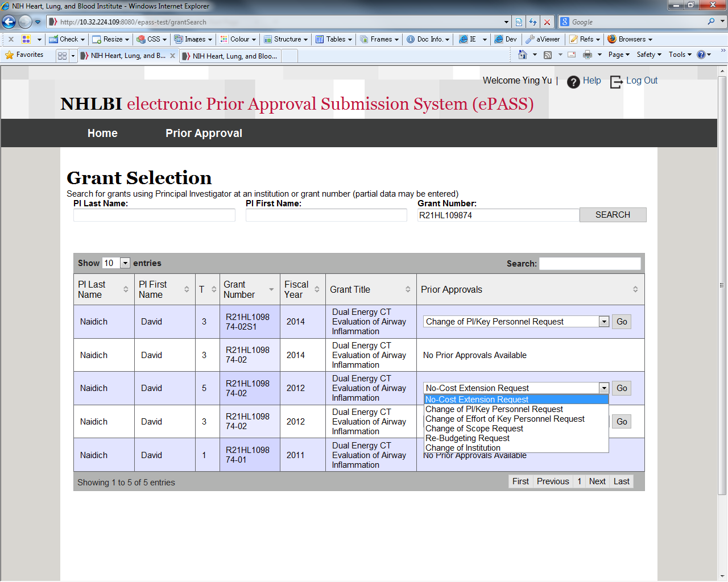Image resolution: width=728 pixels, height=582 pixels.
Task: Click the table Search filter field
Action: [590, 264]
